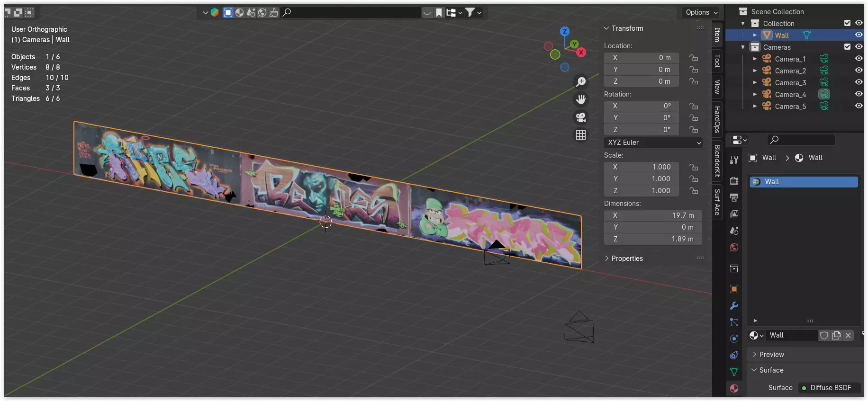Switch to the HardOps sidebar tab

click(717, 119)
